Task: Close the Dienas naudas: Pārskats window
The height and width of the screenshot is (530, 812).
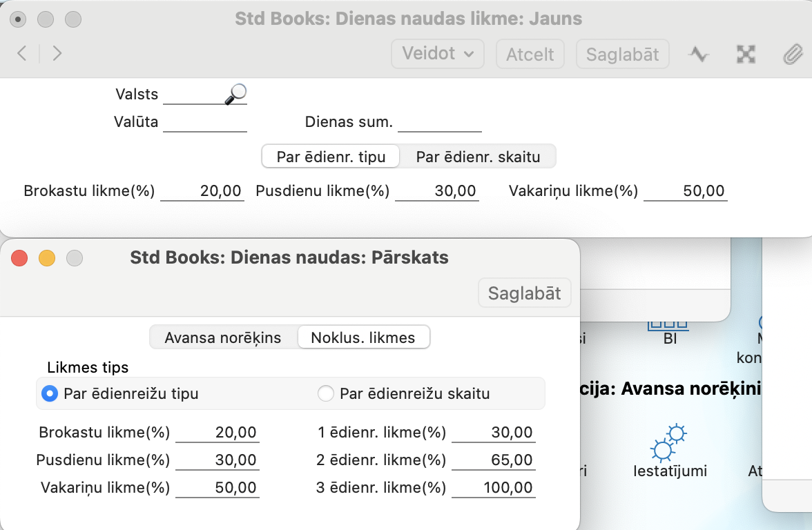Action: [x=19, y=258]
